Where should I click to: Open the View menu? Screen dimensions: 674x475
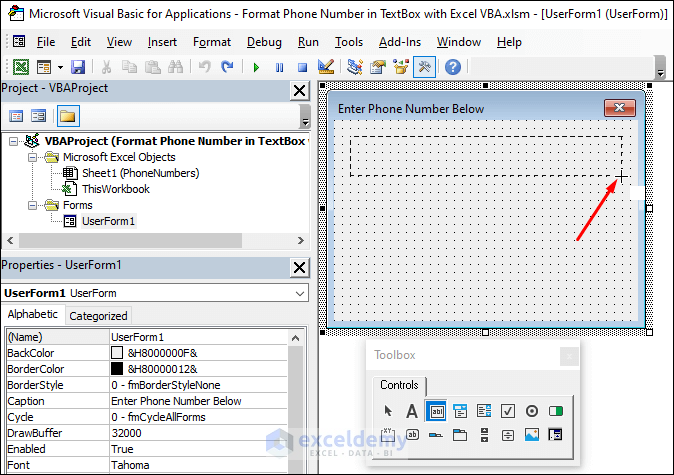(119, 42)
